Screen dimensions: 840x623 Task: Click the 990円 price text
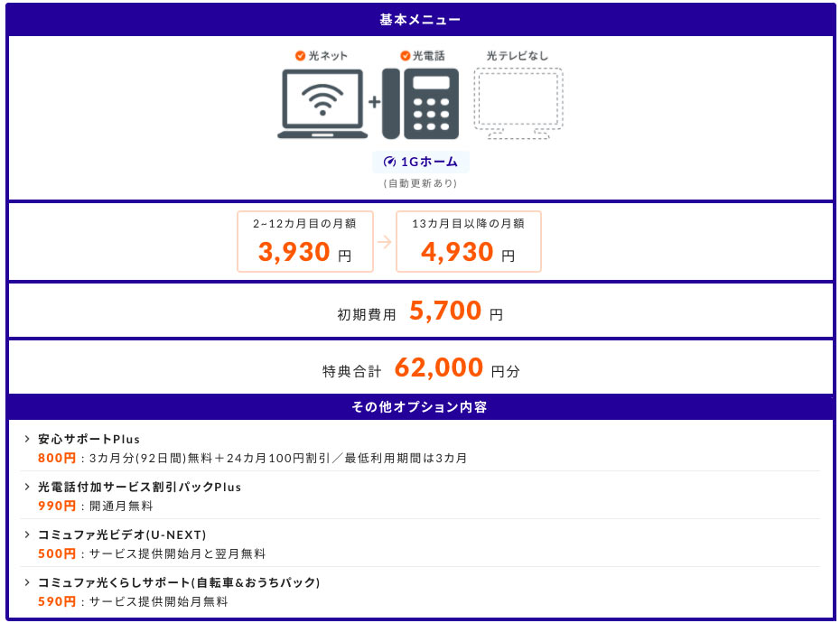57,506
